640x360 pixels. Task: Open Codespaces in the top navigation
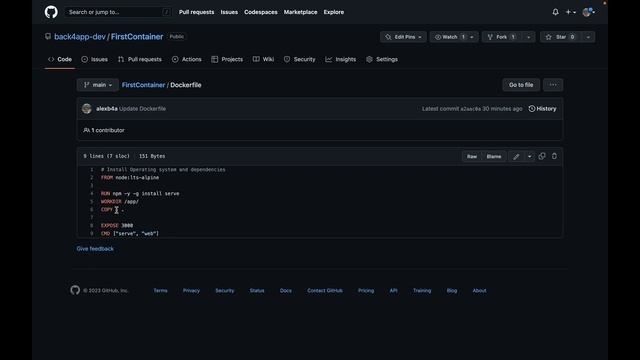pyautogui.click(x=260, y=12)
